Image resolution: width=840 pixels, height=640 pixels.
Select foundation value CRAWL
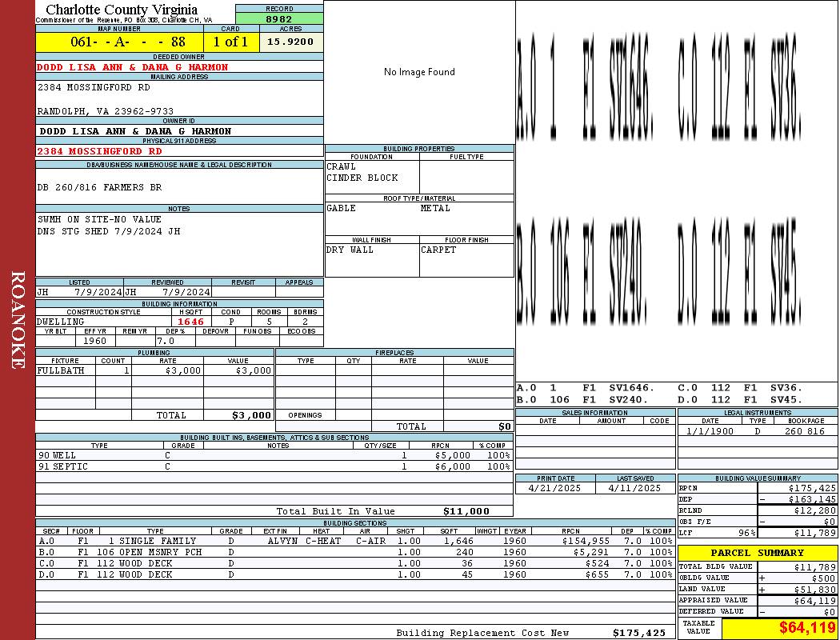[x=342, y=166]
